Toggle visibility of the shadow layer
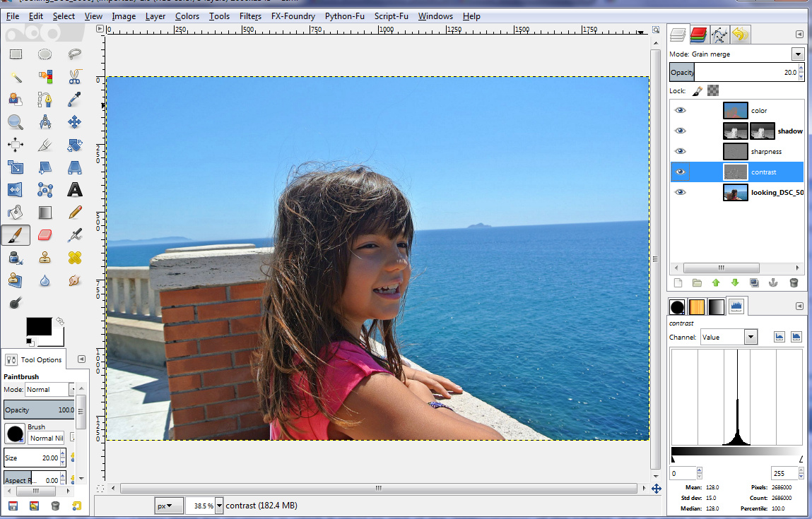 [x=680, y=131]
